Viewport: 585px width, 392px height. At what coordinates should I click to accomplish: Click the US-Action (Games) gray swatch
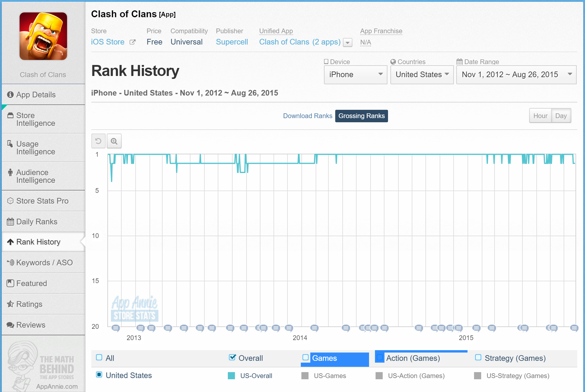(x=379, y=376)
